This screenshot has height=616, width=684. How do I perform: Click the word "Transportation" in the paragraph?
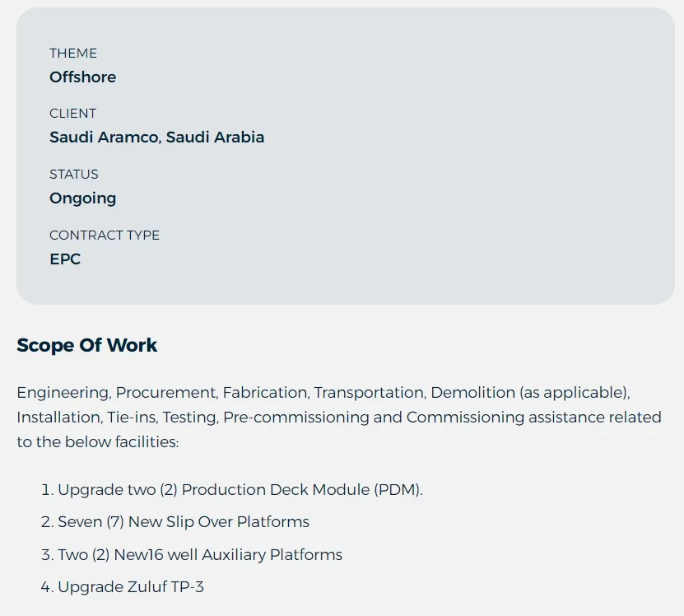click(x=368, y=393)
